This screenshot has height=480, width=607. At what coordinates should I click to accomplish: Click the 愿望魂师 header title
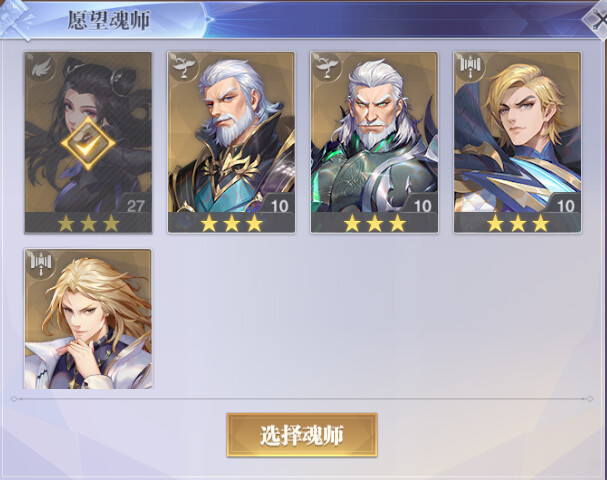tap(109, 20)
